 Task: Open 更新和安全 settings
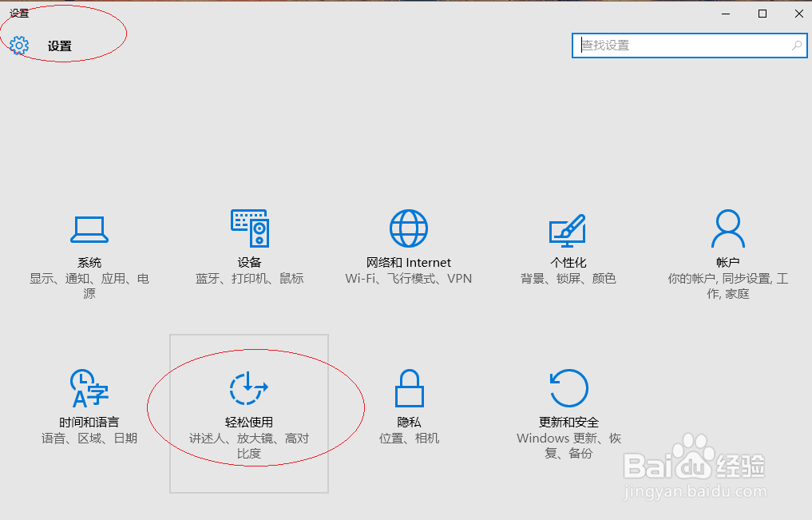pyautogui.click(x=568, y=407)
